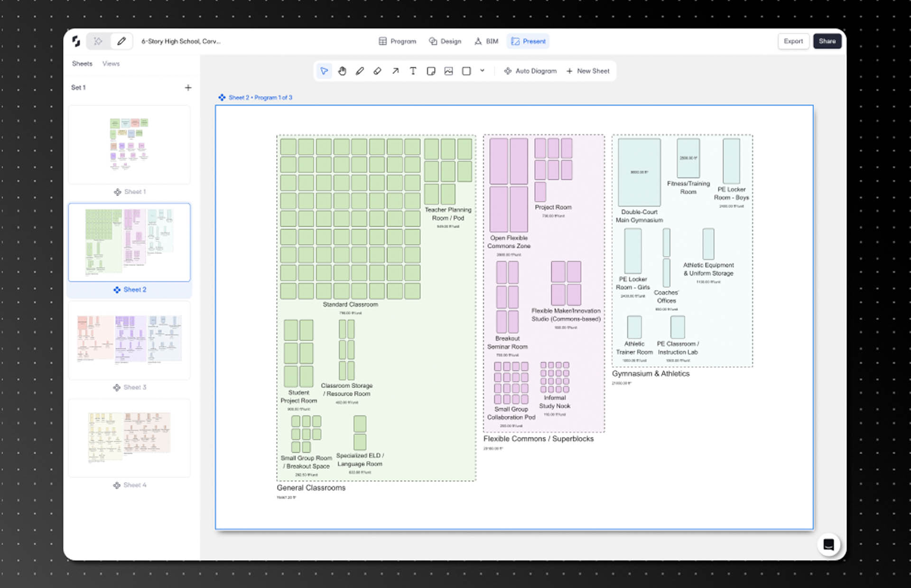Open the chat support bubble

click(x=828, y=544)
